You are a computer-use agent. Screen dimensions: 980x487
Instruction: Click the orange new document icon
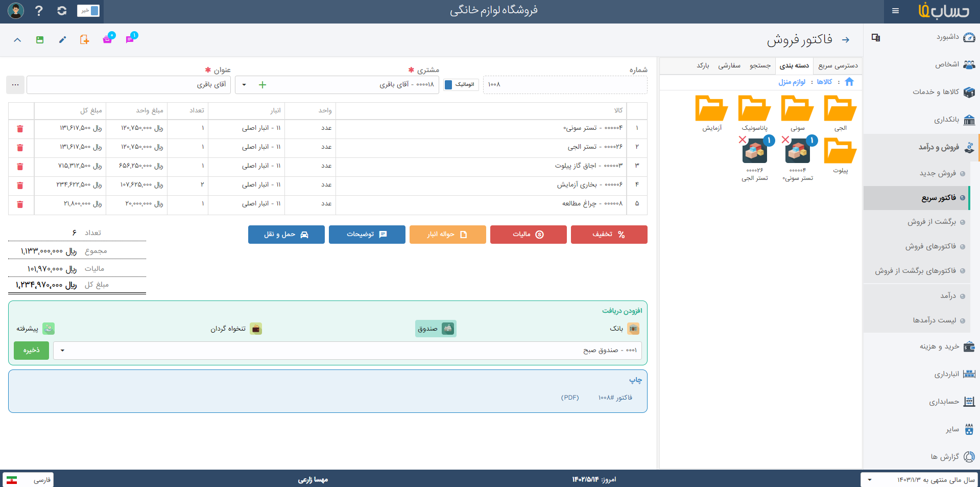pyautogui.click(x=84, y=40)
